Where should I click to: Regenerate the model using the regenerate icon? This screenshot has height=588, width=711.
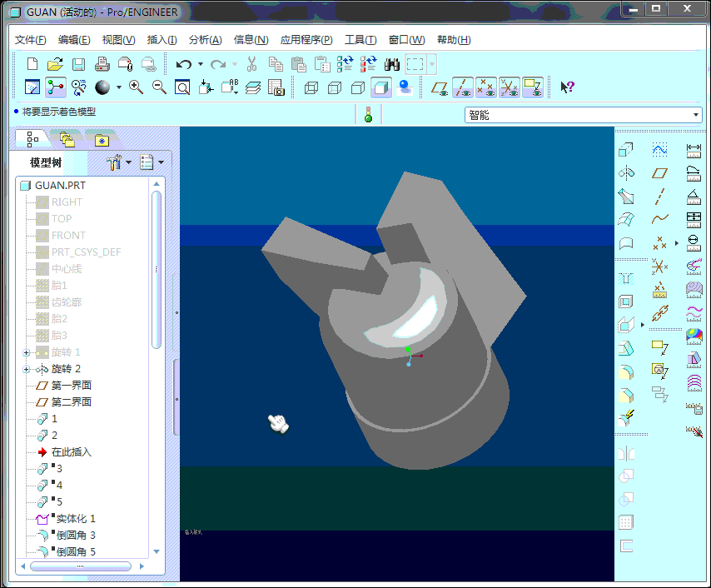[345, 64]
